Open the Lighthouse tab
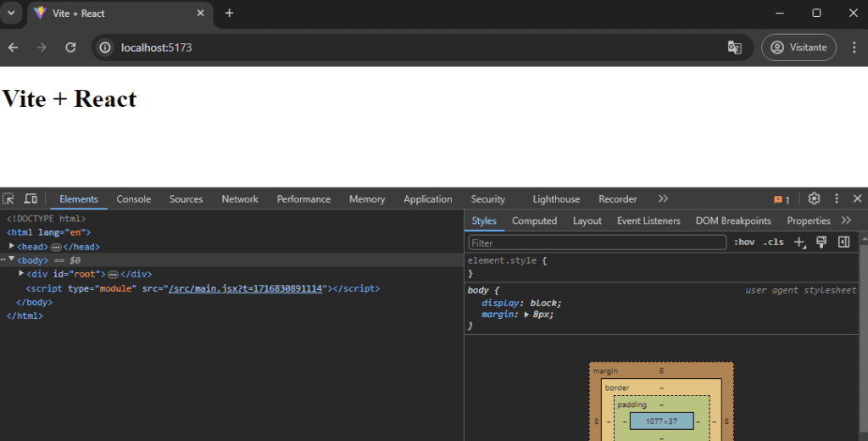The height and width of the screenshot is (441, 868). pyautogui.click(x=556, y=199)
